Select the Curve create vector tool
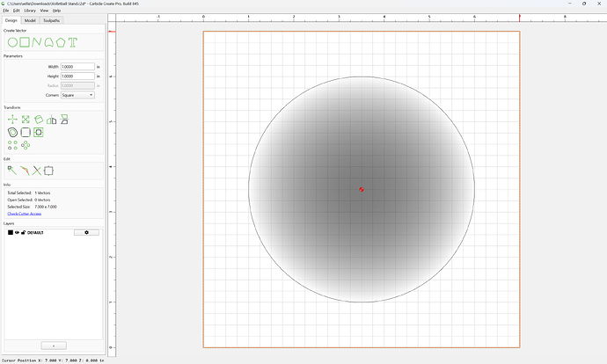The width and height of the screenshot is (607, 364). [48, 42]
